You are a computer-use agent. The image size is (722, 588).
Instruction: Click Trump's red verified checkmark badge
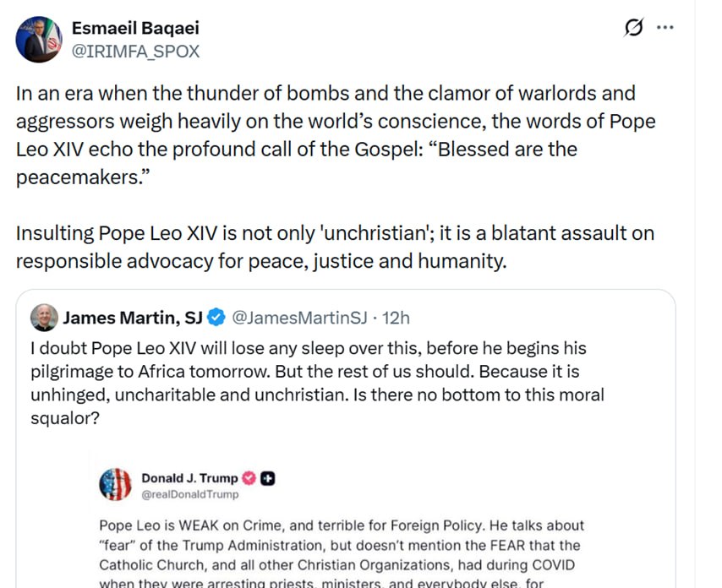249,478
